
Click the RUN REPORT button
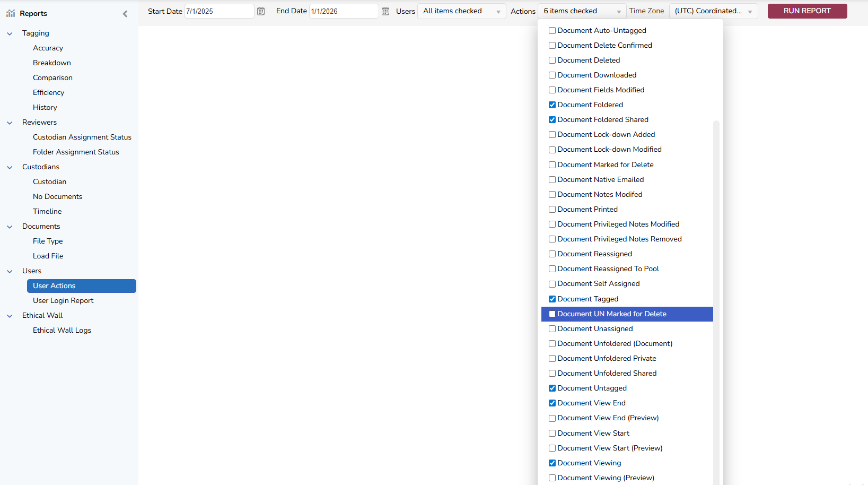click(807, 11)
